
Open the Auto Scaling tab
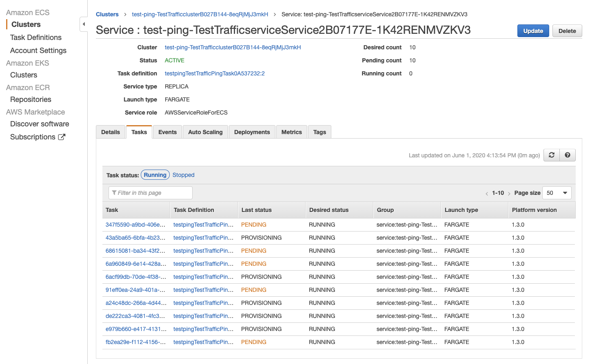pyautogui.click(x=205, y=132)
